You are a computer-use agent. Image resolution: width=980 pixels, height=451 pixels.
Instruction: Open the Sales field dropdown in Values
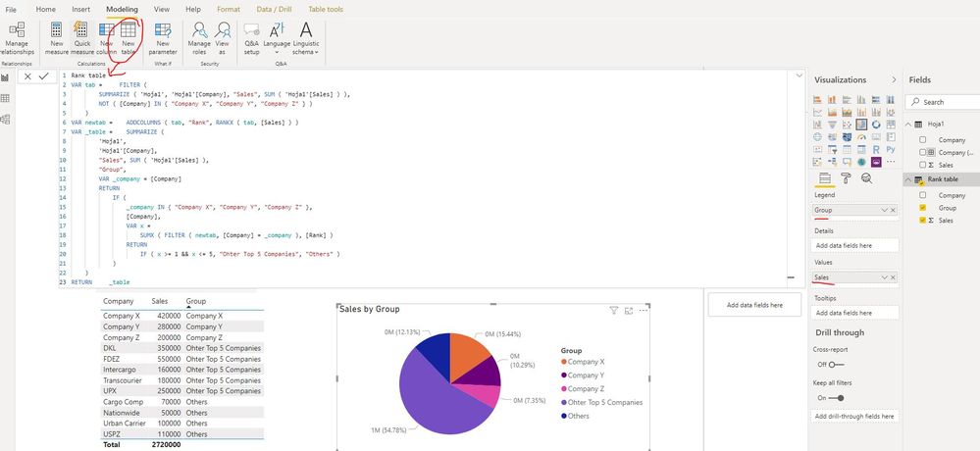point(884,276)
